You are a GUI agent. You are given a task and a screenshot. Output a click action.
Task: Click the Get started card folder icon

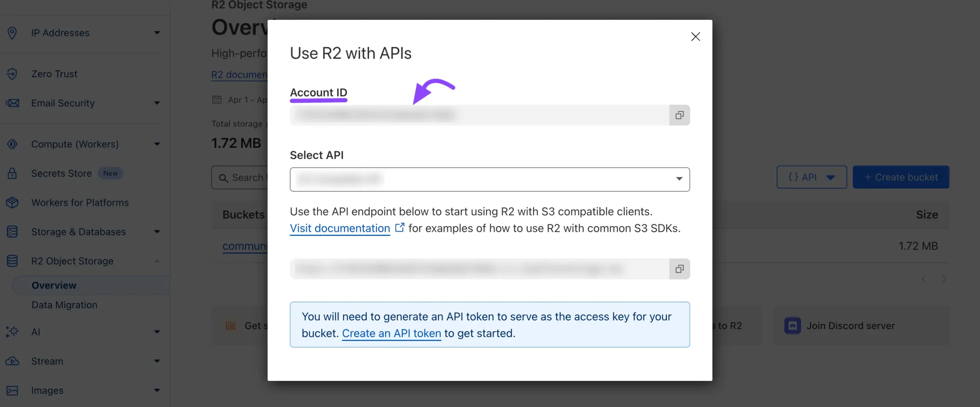click(x=231, y=326)
